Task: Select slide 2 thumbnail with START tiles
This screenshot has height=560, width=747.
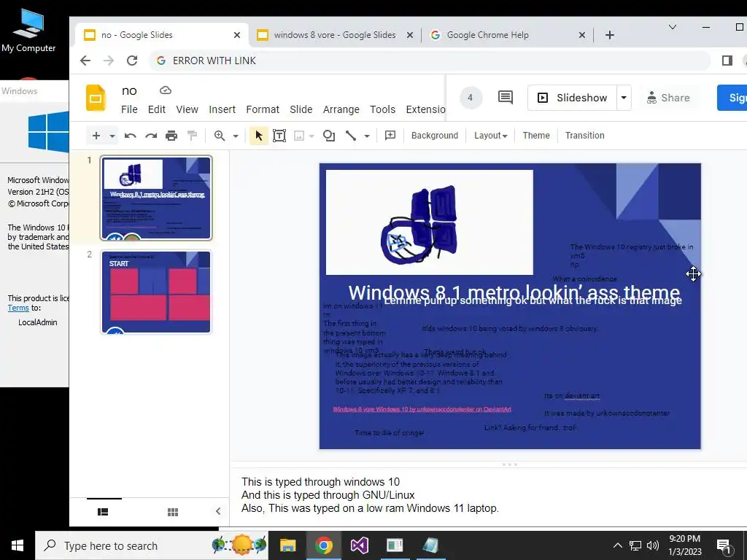Action: pyautogui.click(x=156, y=292)
